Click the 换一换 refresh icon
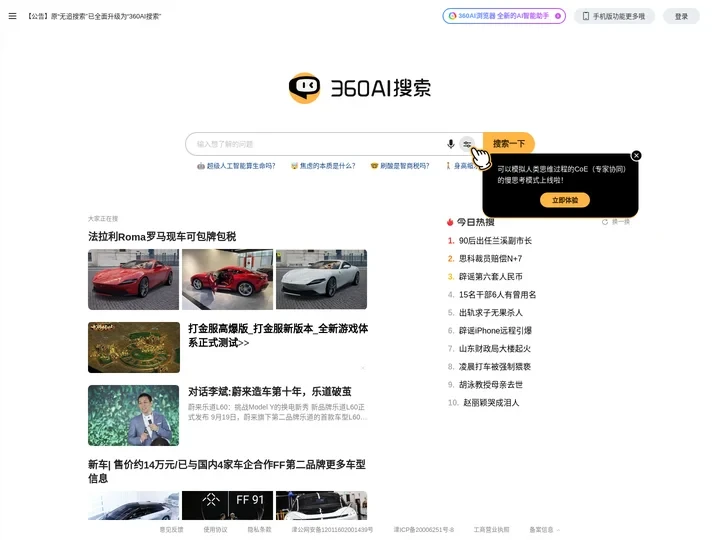The height and width of the screenshot is (540, 720). (x=605, y=222)
